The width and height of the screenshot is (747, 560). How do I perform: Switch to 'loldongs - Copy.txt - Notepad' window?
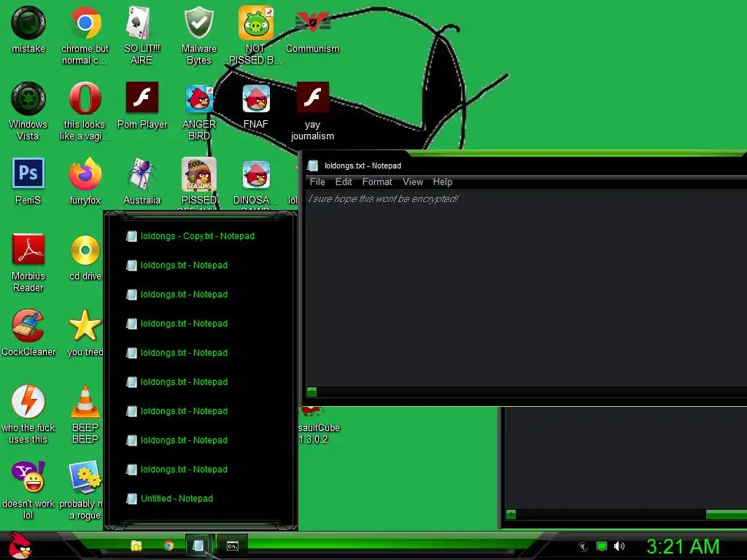190,236
